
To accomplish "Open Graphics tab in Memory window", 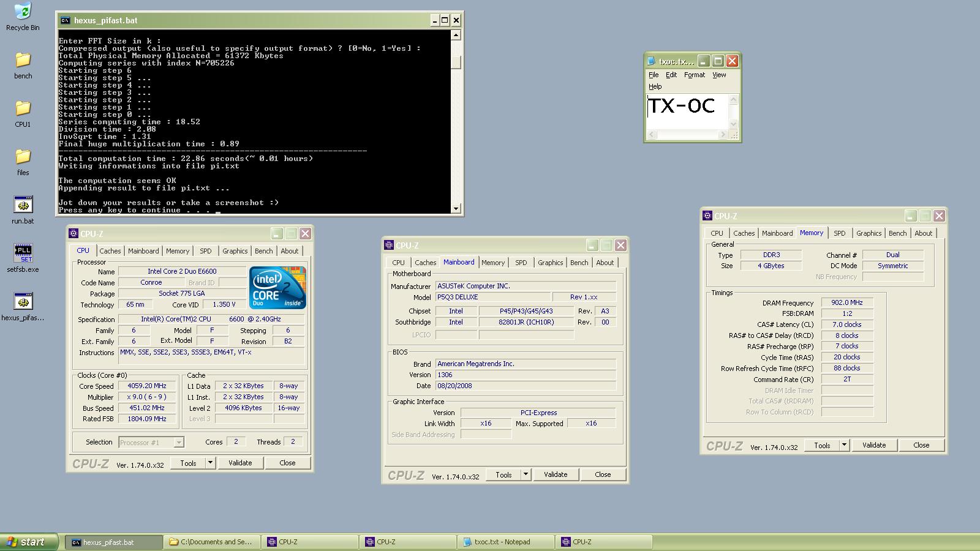I will pos(869,233).
